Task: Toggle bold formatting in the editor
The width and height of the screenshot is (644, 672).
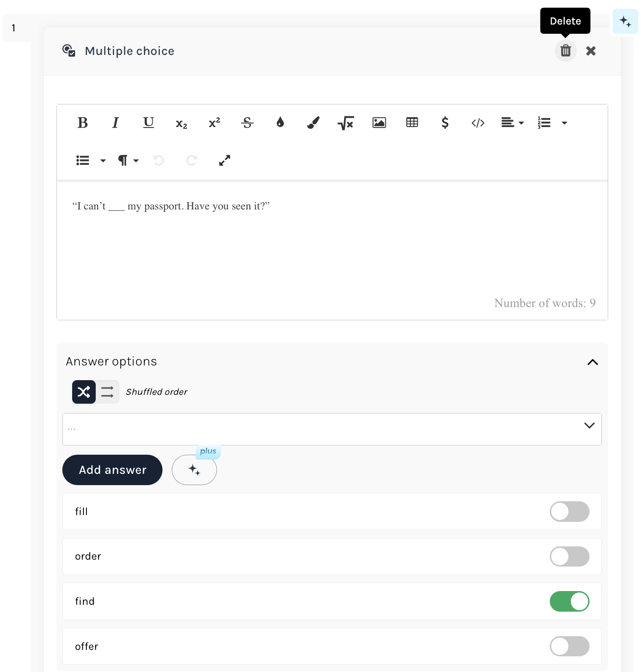Action: [x=82, y=123]
